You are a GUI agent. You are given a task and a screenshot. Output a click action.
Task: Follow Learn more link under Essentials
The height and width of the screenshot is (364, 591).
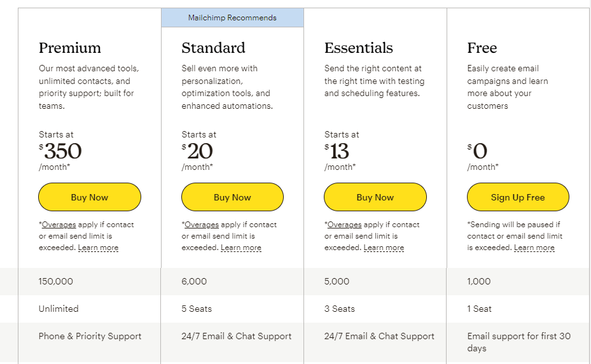pyautogui.click(x=384, y=248)
